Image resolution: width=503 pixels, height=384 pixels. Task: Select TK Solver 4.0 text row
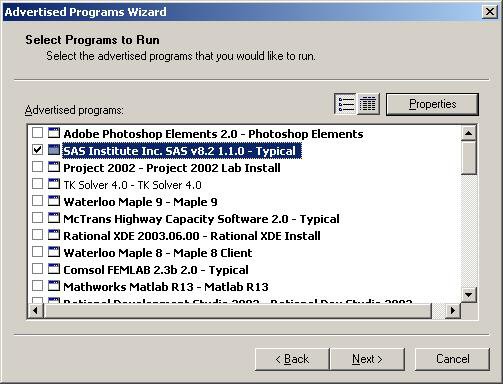(x=132, y=185)
